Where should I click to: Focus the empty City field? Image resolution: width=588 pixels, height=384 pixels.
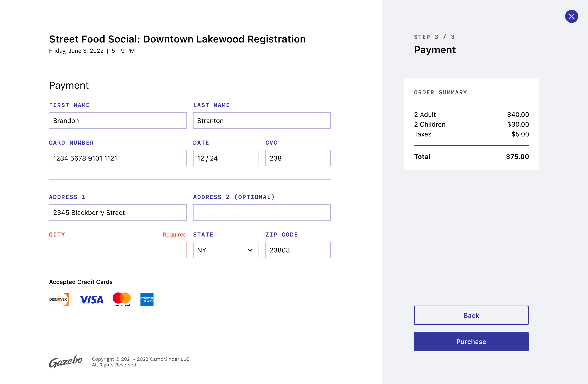pyautogui.click(x=118, y=250)
